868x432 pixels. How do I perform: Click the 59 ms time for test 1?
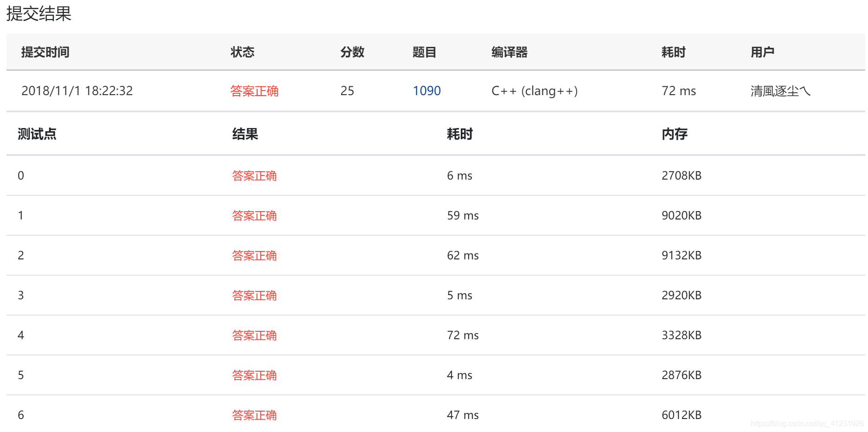click(463, 216)
